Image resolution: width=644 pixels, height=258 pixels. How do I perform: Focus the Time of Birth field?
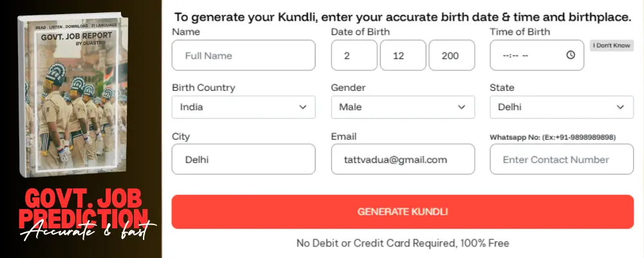coord(525,55)
